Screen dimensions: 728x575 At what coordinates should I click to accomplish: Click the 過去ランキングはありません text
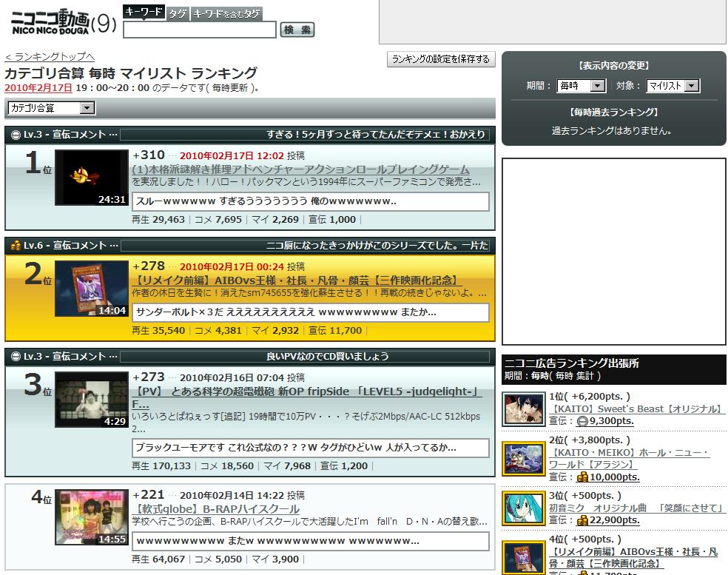[x=611, y=131]
